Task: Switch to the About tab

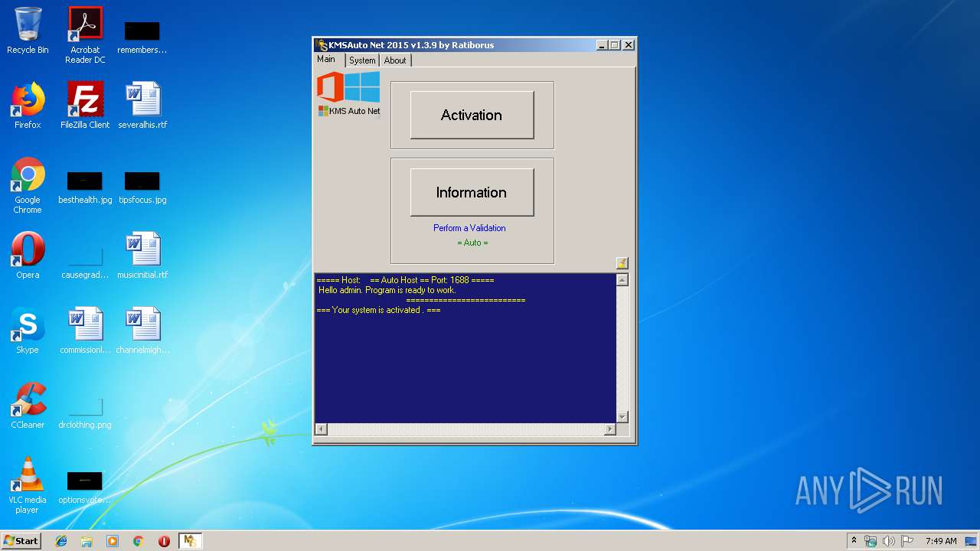Action: (x=395, y=60)
